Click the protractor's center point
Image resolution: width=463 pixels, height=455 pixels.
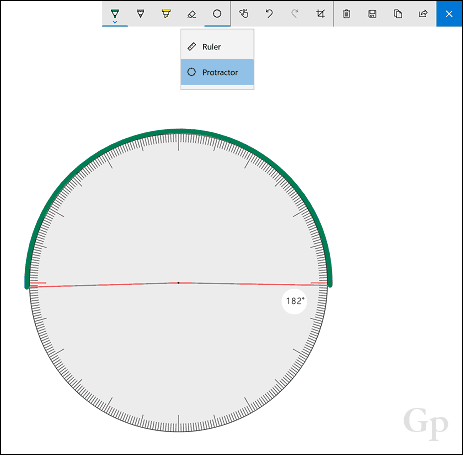(x=178, y=283)
